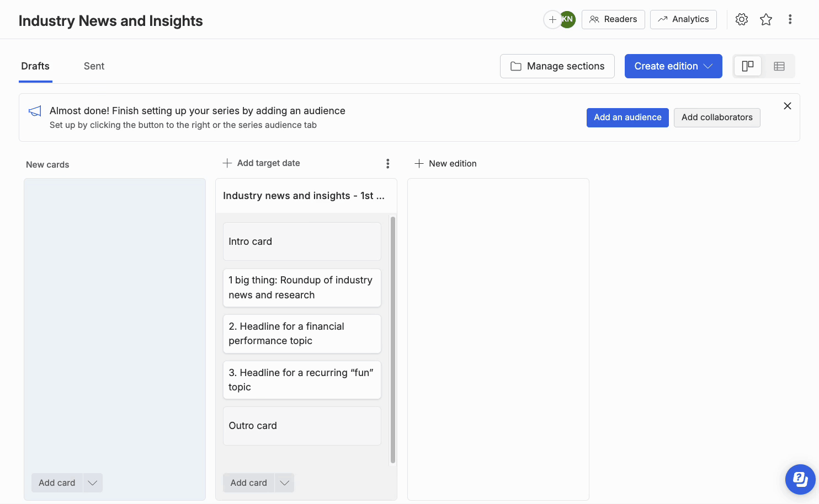819x504 pixels.
Task: Open series settings gear icon
Action: 742,19
